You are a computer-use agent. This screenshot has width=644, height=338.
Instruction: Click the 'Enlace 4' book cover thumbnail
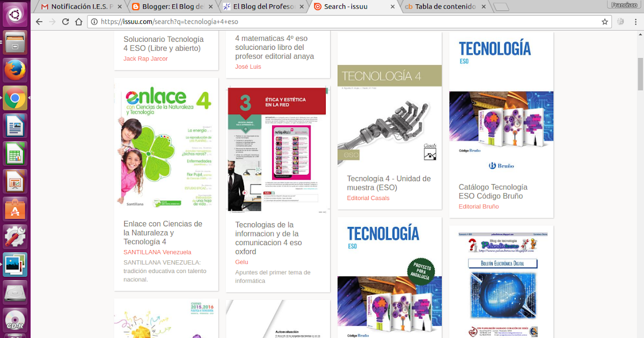coord(166,144)
